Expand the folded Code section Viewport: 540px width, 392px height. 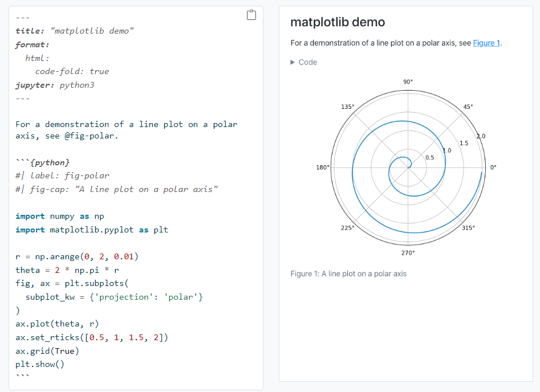303,62
